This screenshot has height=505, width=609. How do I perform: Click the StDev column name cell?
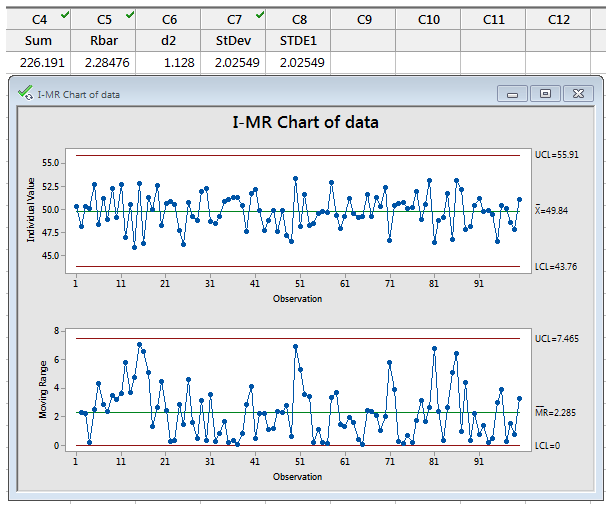pos(234,41)
